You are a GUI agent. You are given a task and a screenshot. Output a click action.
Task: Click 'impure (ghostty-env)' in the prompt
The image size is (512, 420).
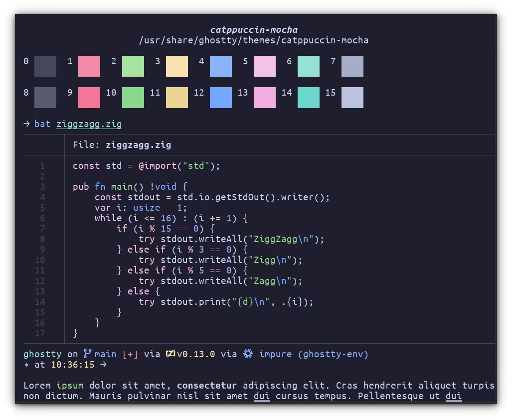point(314,354)
